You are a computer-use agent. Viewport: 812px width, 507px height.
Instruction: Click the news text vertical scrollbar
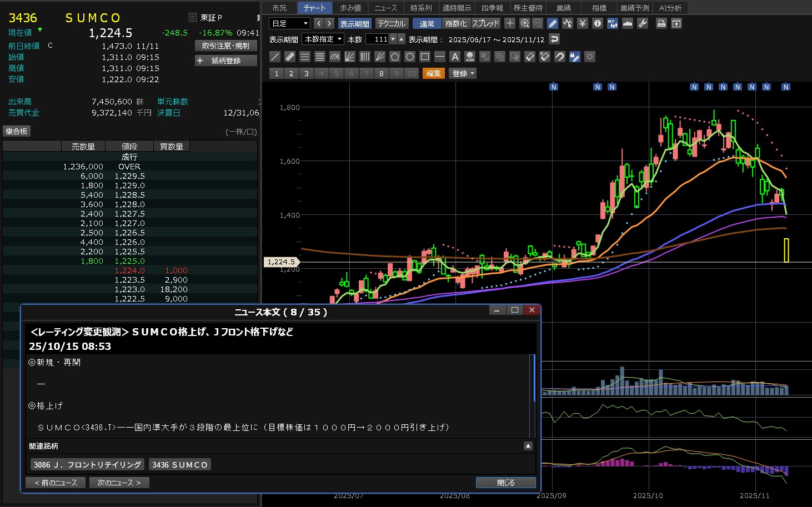[534, 378]
